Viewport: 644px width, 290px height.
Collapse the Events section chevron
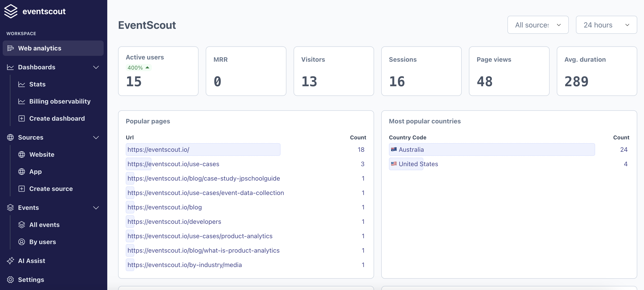click(x=96, y=208)
